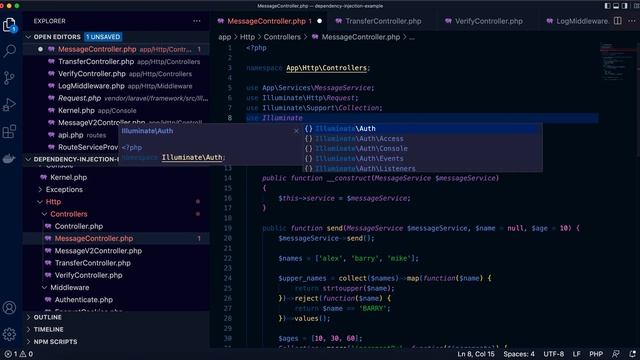This screenshot has height=360, width=640.
Task: Open the Explorer view in activity bar
Action: (x=9, y=25)
